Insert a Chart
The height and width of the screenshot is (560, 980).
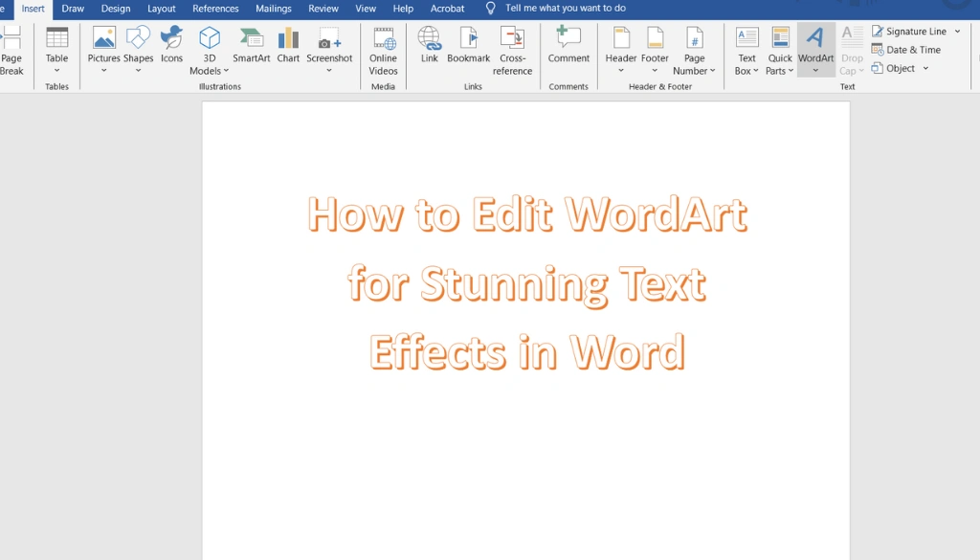point(288,45)
